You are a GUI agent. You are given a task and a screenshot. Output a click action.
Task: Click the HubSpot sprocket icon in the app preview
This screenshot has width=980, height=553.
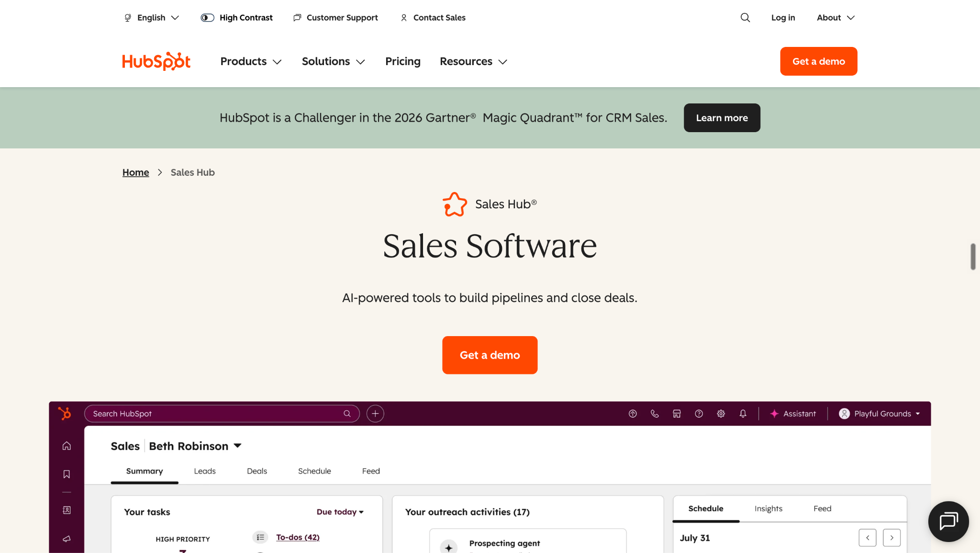(65, 413)
